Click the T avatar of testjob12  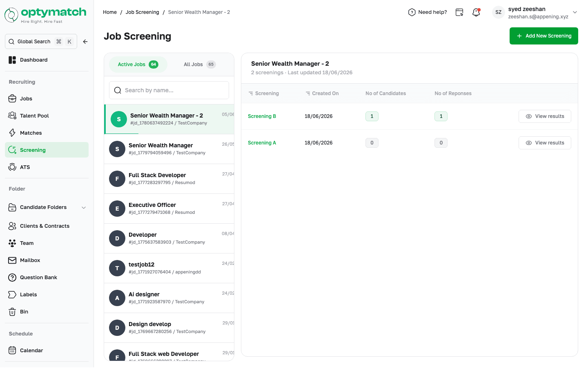pyautogui.click(x=117, y=268)
